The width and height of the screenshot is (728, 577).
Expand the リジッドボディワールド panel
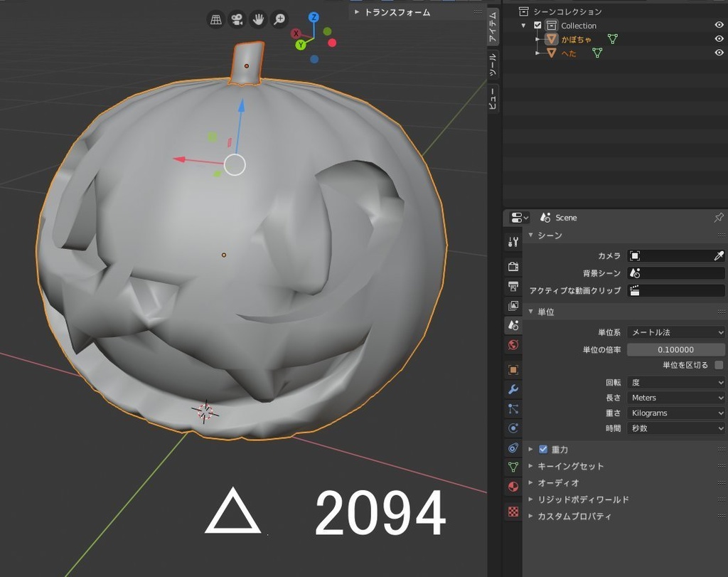[x=530, y=499]
